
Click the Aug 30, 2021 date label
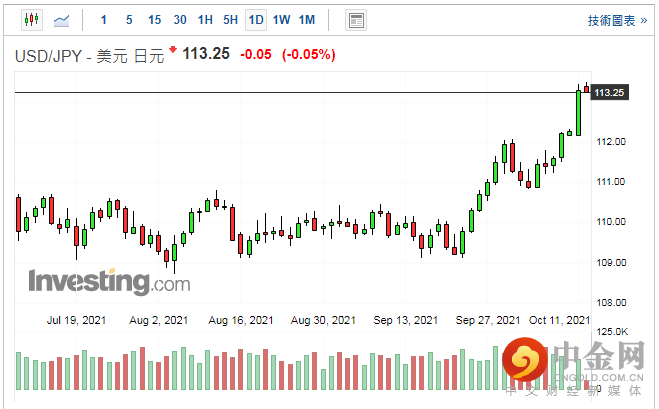(x=323, y=320)
